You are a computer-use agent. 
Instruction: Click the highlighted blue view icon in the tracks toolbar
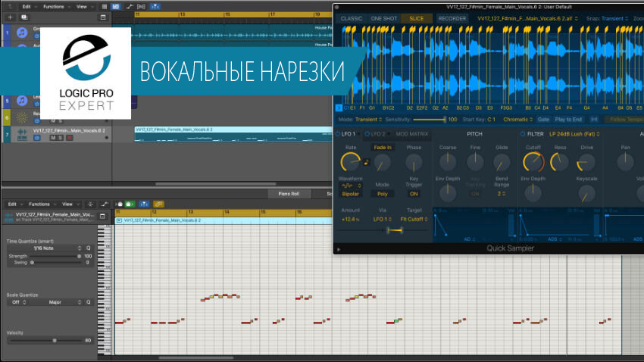coord(116,7)
